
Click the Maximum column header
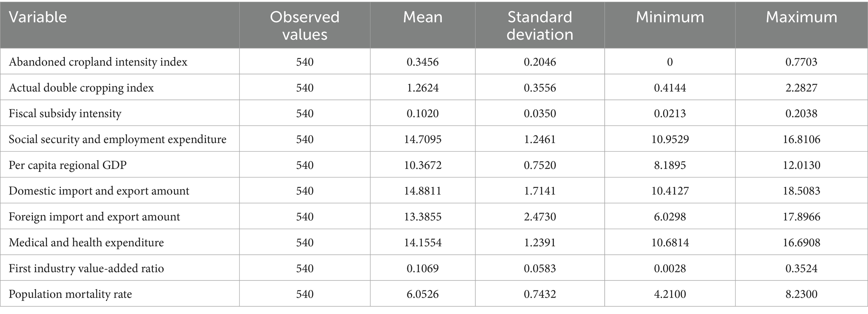[801, 17]
